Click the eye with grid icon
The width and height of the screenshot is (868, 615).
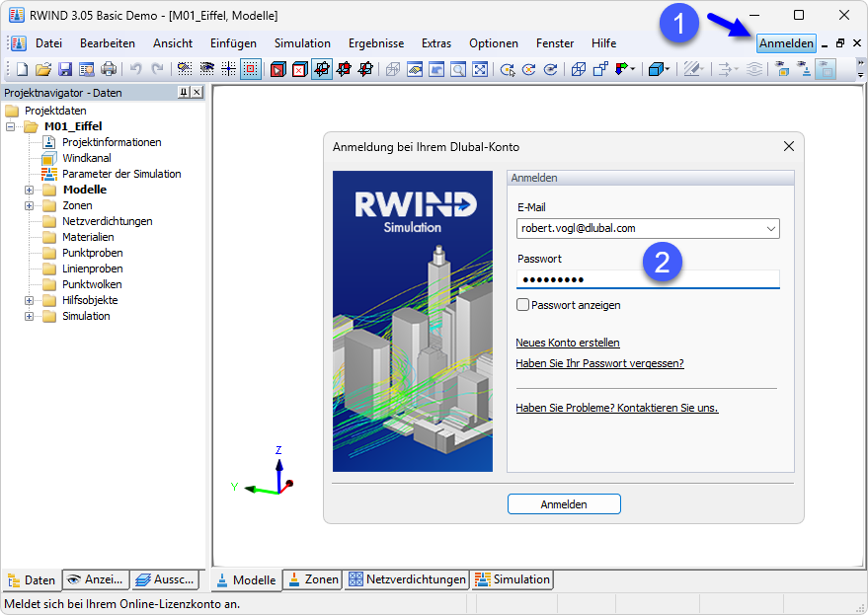(206, 69)
